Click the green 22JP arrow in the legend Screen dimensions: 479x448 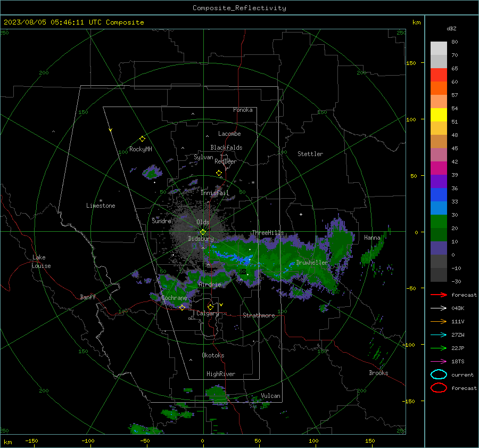[x=439, y=348]
